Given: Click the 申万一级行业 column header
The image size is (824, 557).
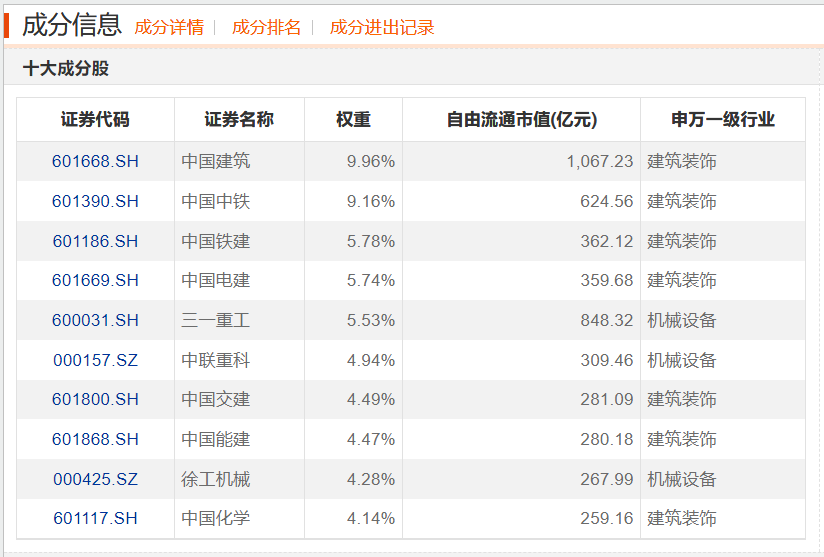Looking at the screenshot, I should coord(722,120).
